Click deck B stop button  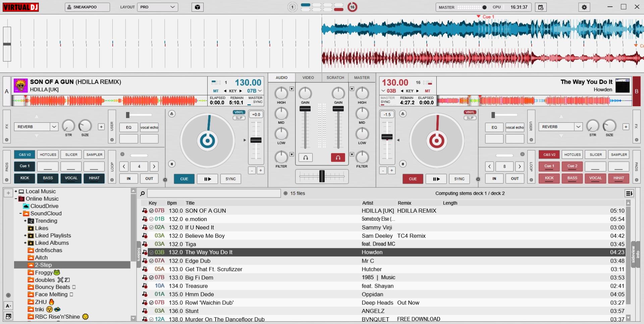pos(403,164)
